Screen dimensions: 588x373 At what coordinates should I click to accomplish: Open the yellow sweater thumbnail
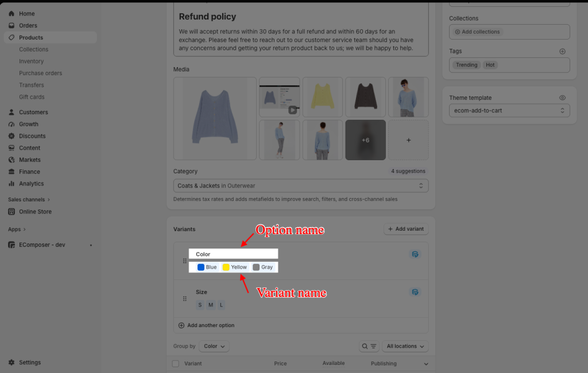[323, 97]
